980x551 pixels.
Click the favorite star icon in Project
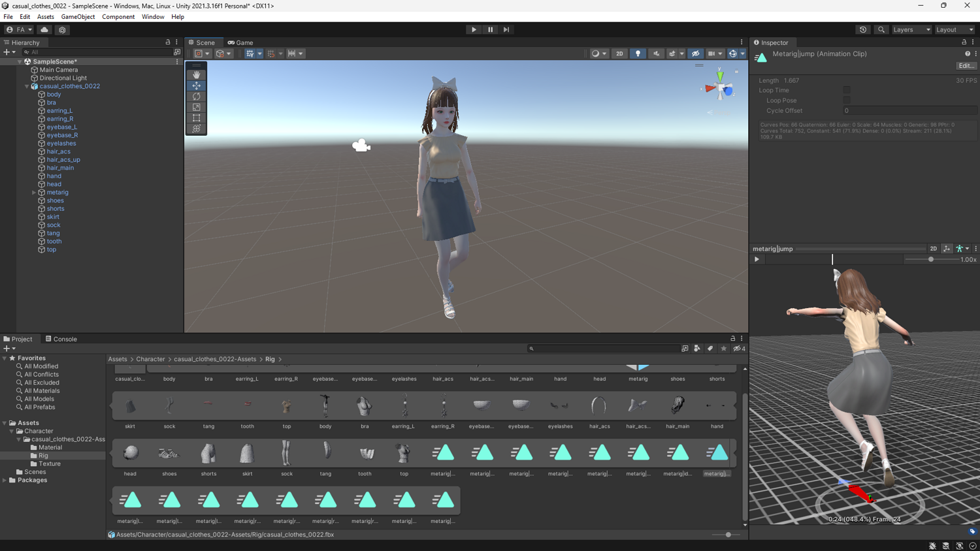tap(724, 349)
